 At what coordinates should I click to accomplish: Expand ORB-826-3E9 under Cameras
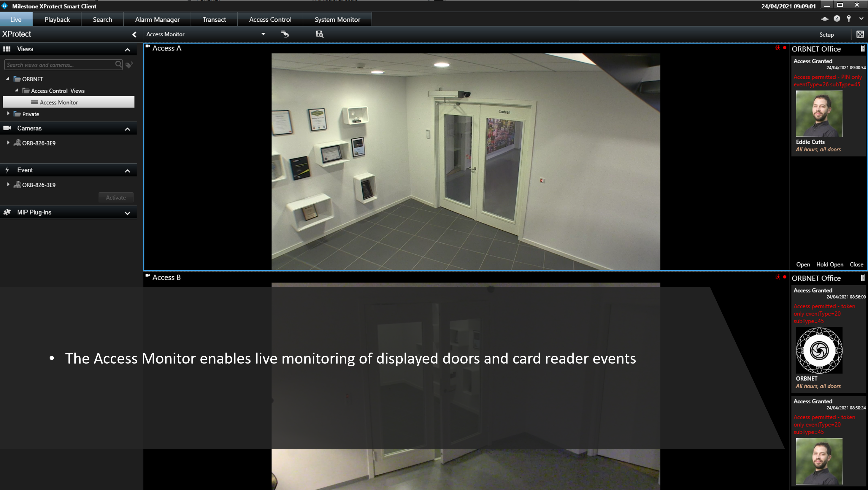click(x=8, y=142)
